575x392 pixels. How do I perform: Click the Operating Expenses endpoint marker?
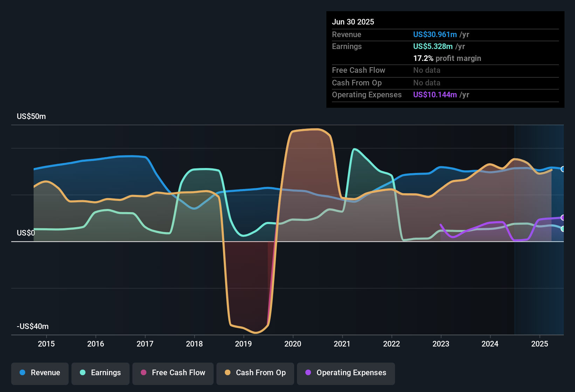coord(563,218)
